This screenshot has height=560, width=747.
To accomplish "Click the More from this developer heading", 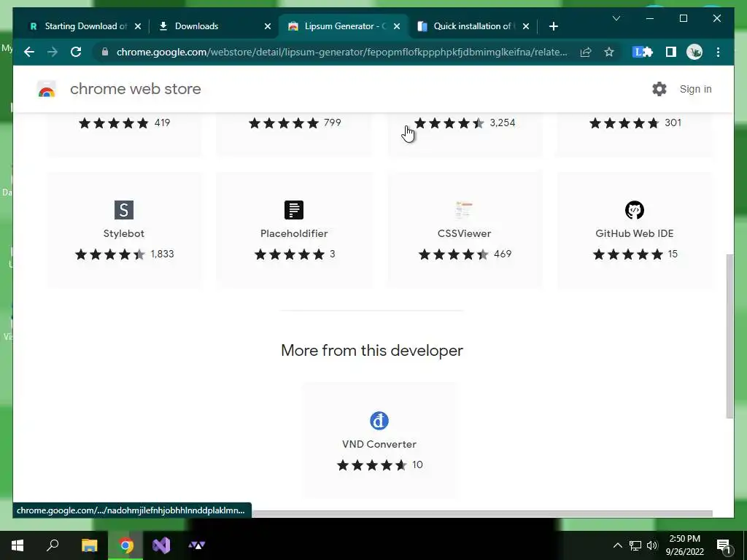I will click(x=372, y=351).
